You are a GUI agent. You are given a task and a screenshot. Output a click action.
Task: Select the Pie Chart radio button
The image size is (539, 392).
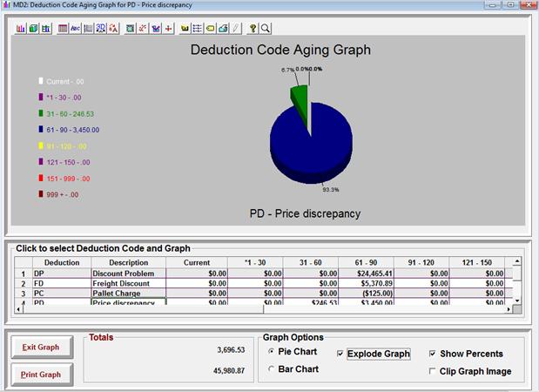click(271, 351)
